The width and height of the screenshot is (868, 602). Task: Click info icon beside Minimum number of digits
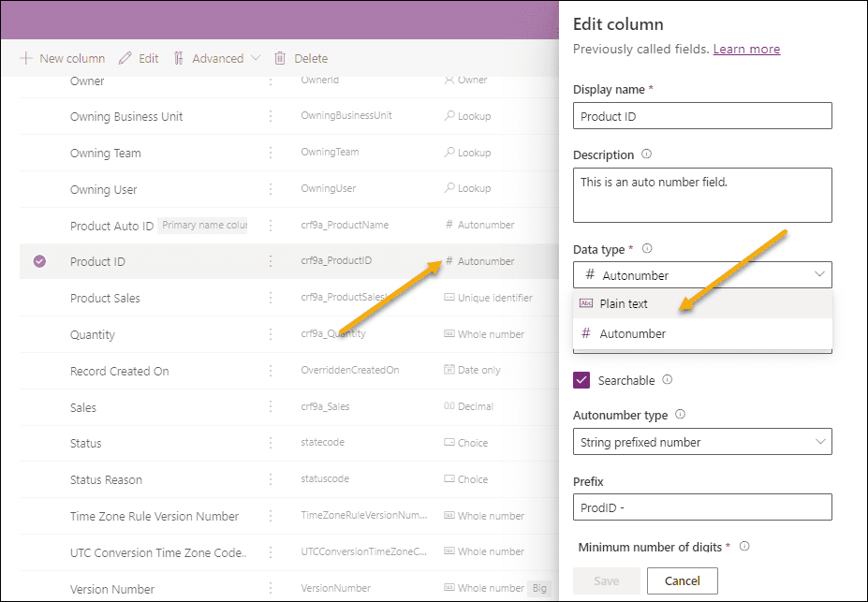[x=744, y=546]
